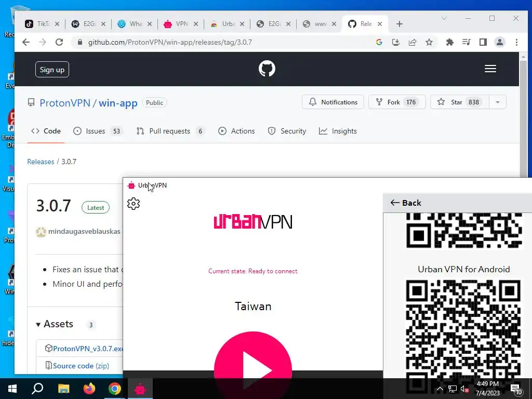This screenshot has width=532, height=399.
Task: Open the GitHub hamburger menu
Action: pos(490,69)
